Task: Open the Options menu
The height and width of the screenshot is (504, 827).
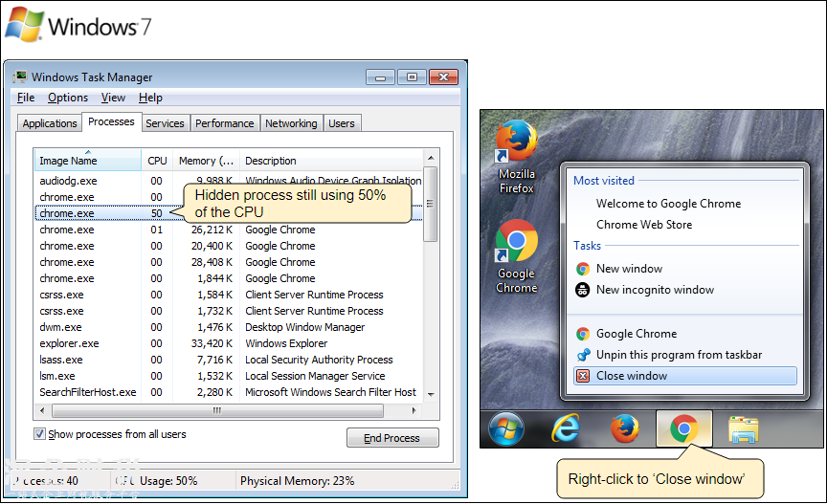Action: [68, 98]
